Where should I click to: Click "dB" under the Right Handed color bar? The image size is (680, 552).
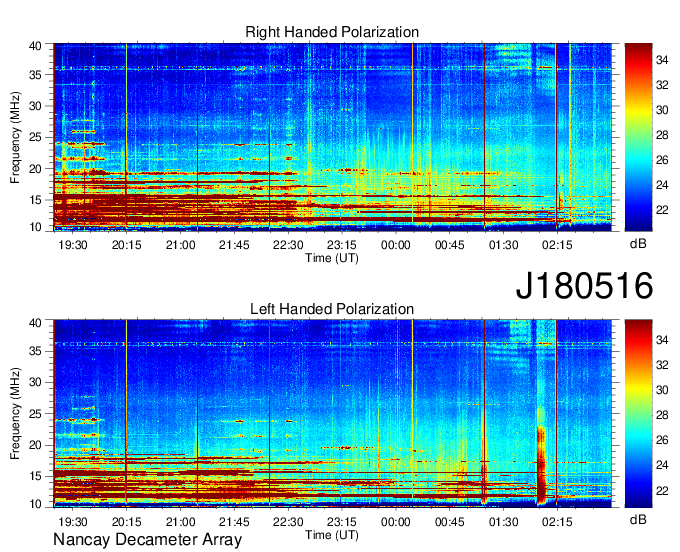point(638,244)
